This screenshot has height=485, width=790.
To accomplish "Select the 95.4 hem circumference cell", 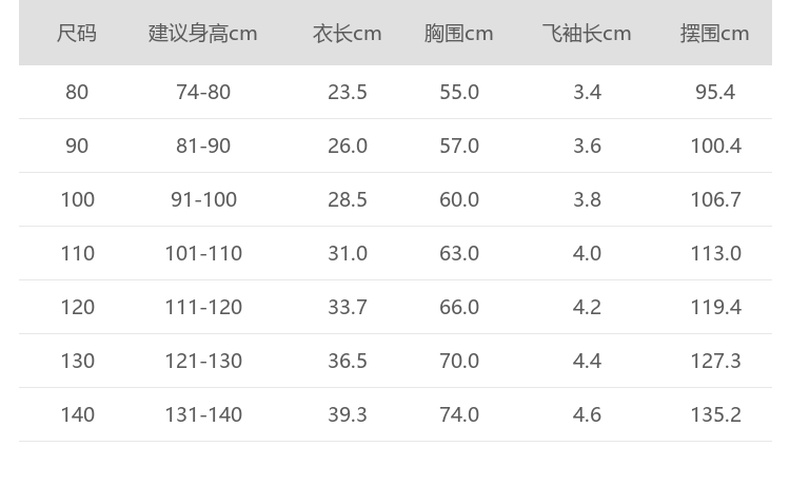I will [x=715, y=92].
